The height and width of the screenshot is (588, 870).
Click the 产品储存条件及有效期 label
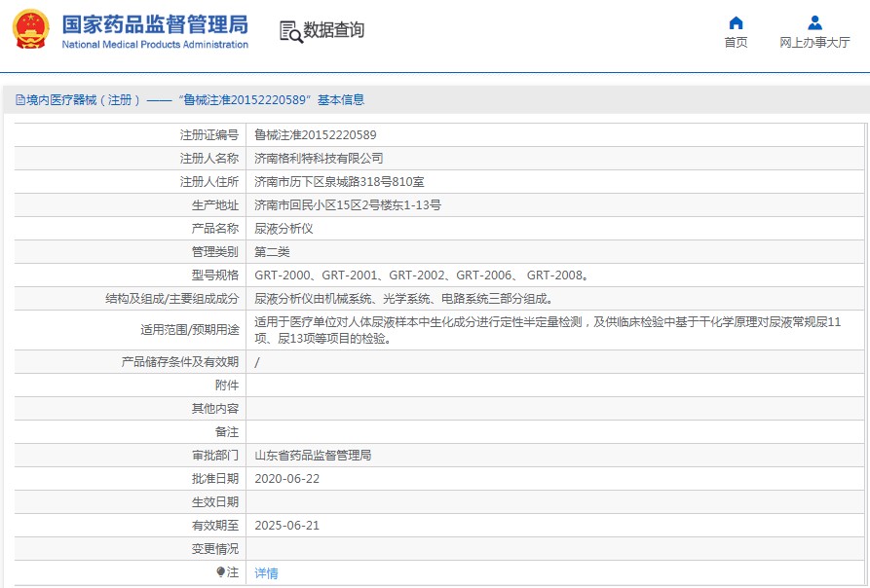180,362
